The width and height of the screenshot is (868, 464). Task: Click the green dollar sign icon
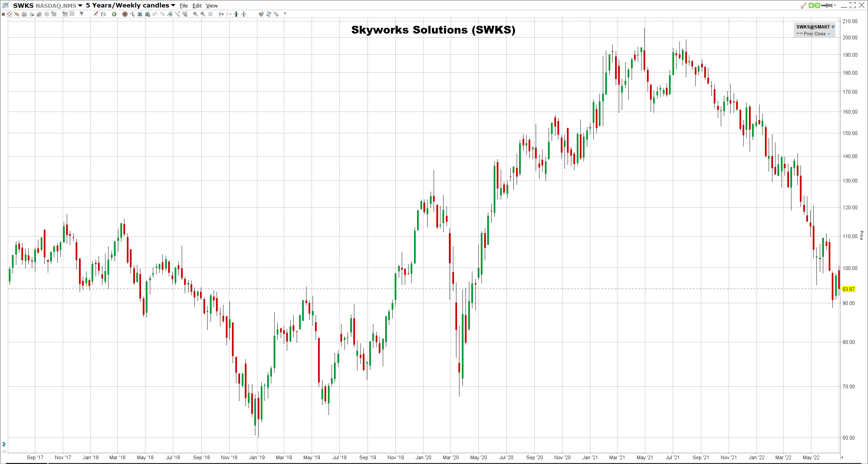(114, 14)
